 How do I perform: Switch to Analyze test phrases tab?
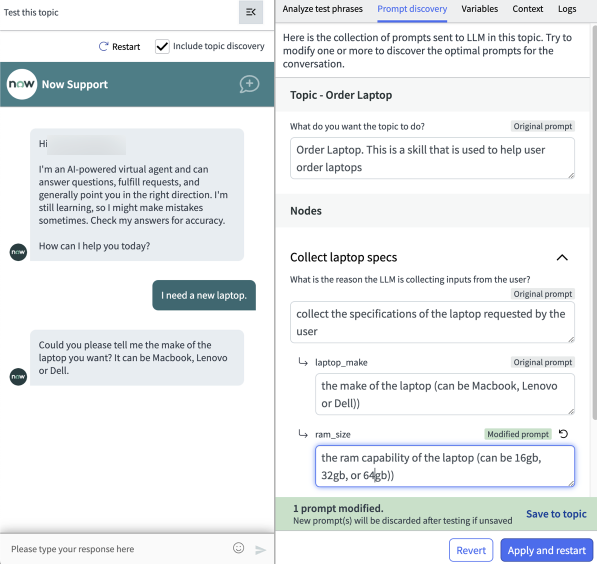322,9
